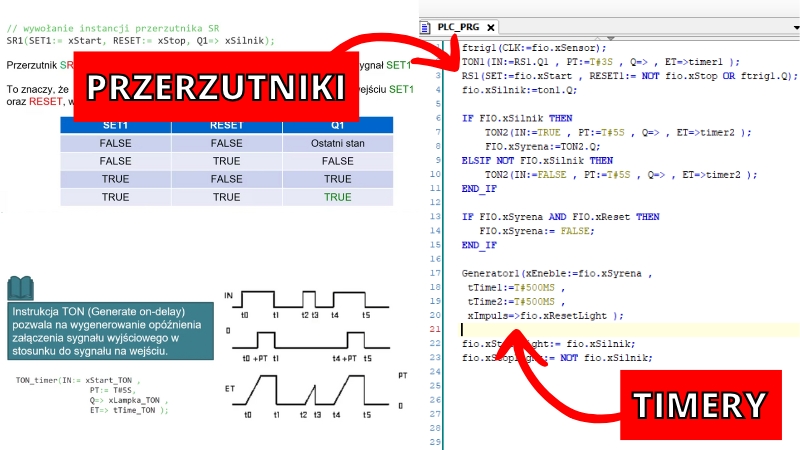800x450 pixels.
Task: Click the Q1 table column header
Action: click(x=338, y=126)
